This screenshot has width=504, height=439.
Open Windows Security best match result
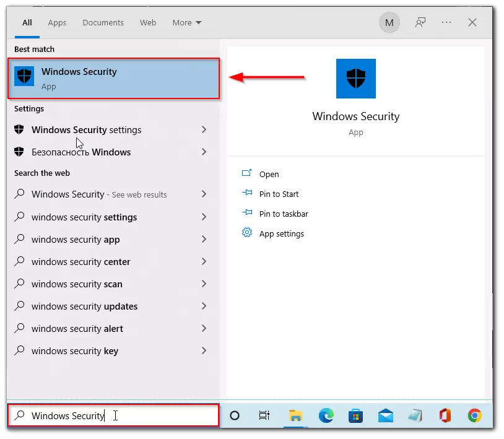pos(113,79)
